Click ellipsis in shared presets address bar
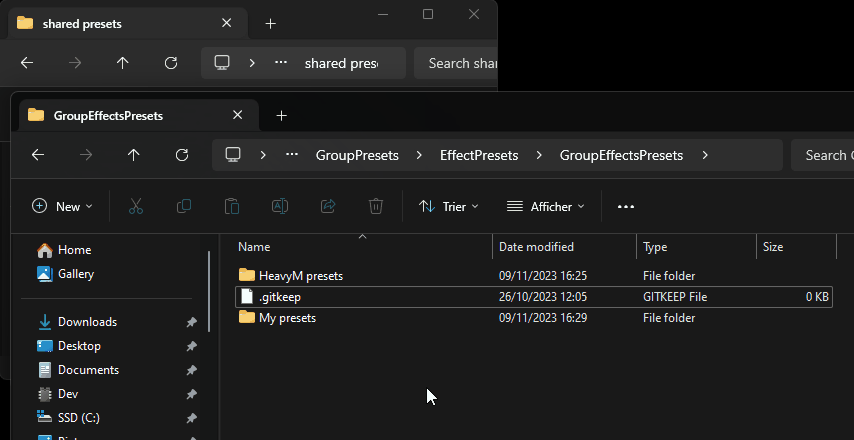 pyautogui.click(x=281, y=63)
